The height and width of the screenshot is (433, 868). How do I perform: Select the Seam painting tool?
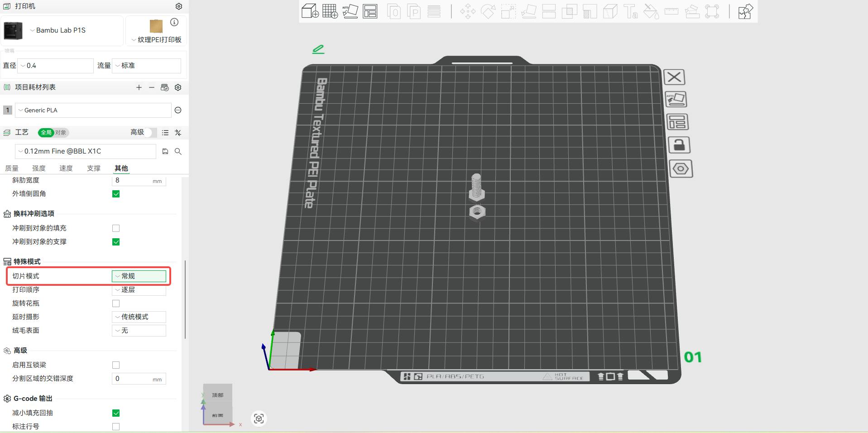click(x=610, y=11)
